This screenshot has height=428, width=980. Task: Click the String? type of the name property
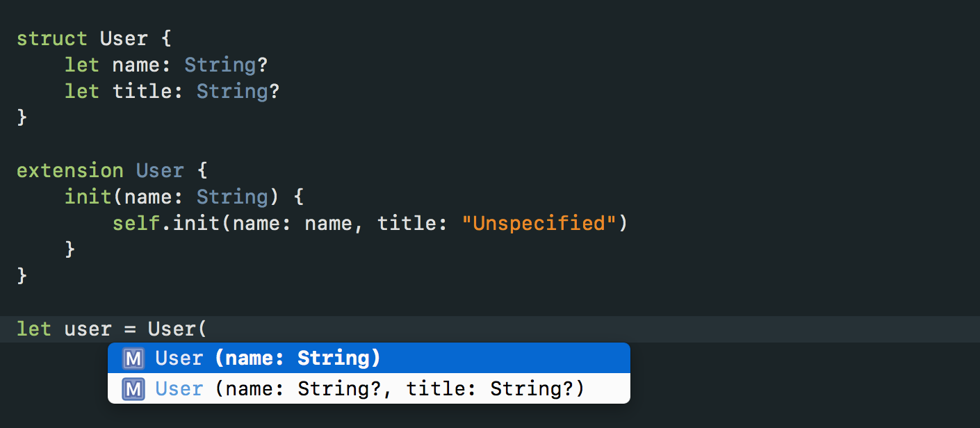coord(226,65)
